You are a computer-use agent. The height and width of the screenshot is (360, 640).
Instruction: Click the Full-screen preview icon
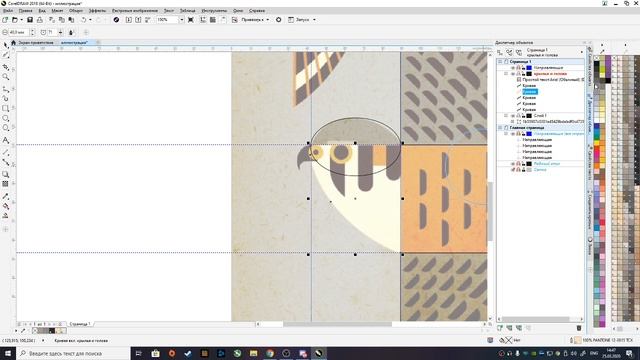click(191, 20)
